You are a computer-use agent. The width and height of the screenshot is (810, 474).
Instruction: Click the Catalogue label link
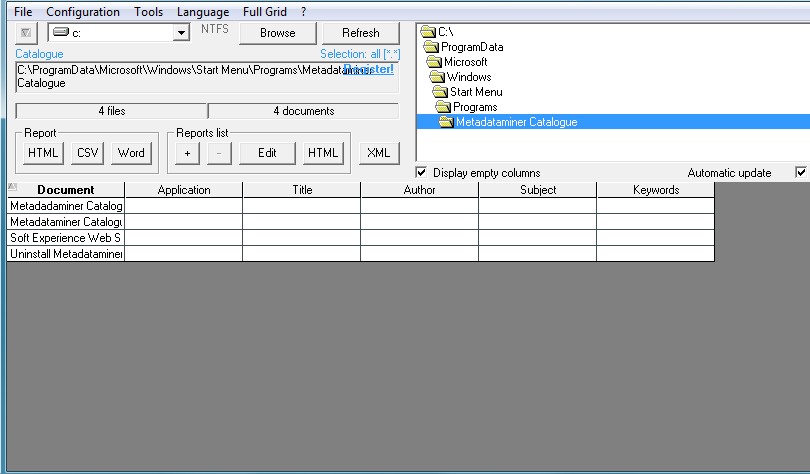[x=39, y=54]
